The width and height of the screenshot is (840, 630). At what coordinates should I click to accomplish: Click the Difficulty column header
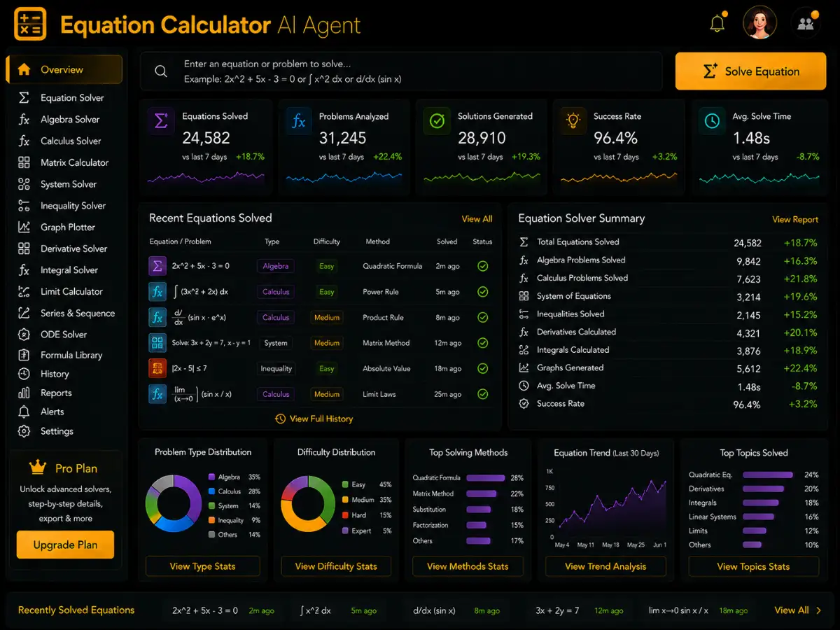pos(326,241)
